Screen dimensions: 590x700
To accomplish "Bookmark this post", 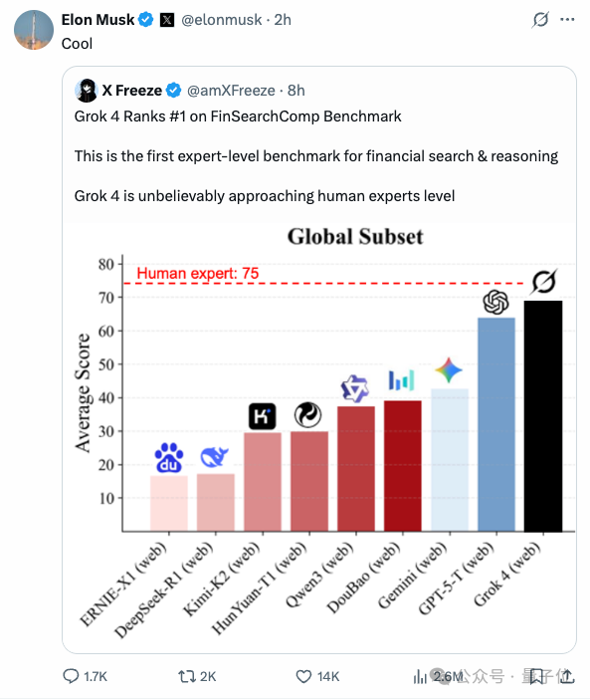I will pyautogui.click(x=536, y=676).
